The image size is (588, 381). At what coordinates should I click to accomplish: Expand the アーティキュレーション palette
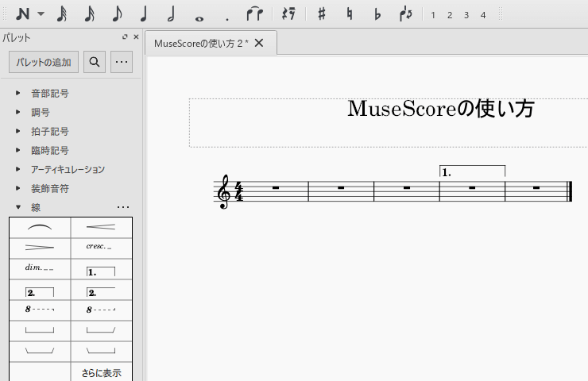coord(17,169)
